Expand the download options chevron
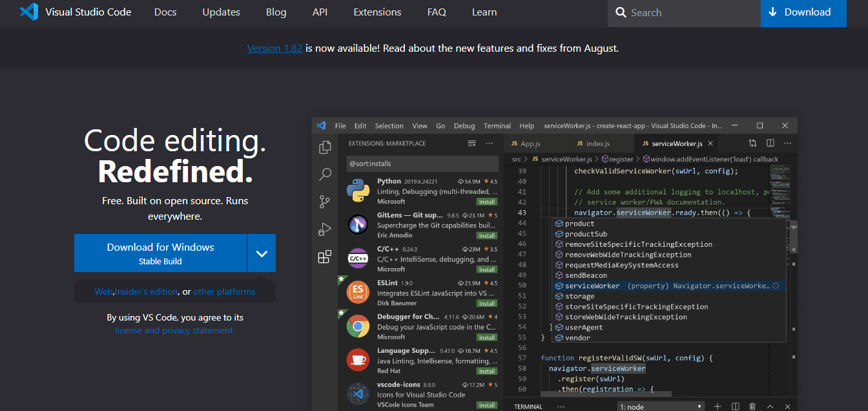The width and height of the screenshot is (868, 411). pyautogui.click(x=262, y=253)
